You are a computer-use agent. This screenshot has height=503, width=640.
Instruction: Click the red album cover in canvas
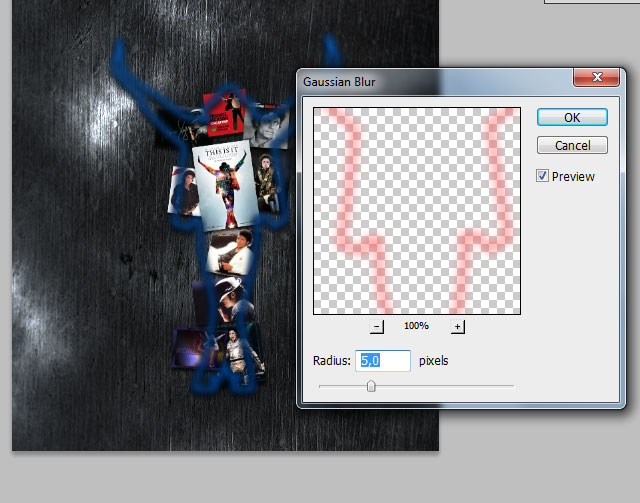(x=224, y=113)
